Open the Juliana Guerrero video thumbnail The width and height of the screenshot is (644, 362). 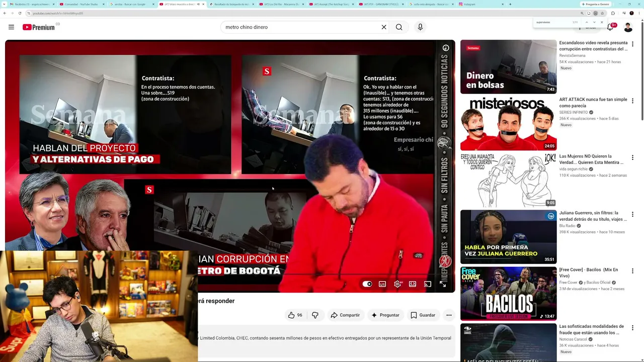(508, 237)
